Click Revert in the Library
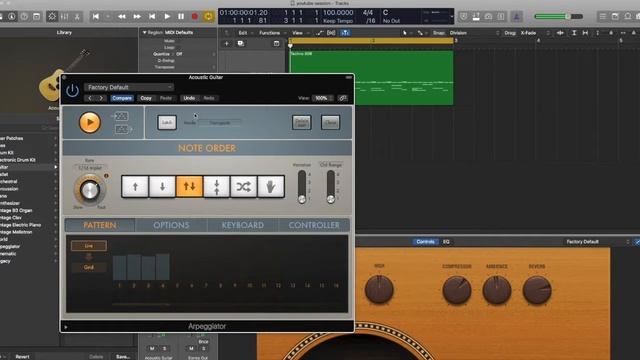The image size is (640, 360). point(22,356)
